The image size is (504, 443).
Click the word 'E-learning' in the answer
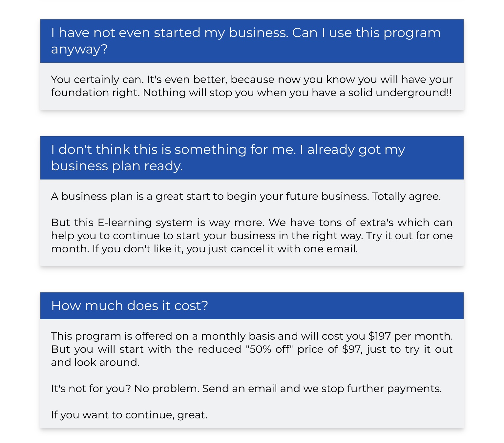click(124, 222)
